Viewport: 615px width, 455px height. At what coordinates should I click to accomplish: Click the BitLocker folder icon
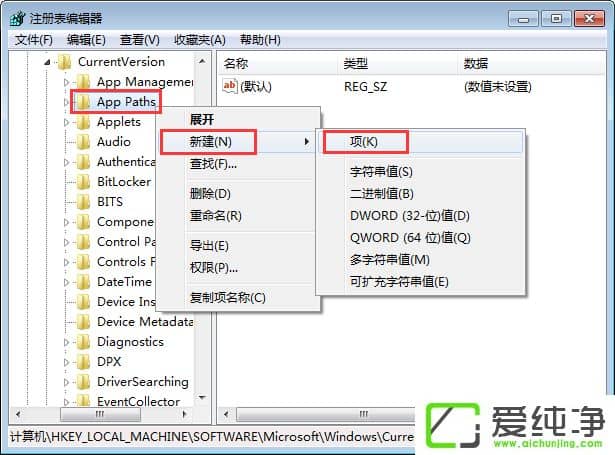(83, 182)
